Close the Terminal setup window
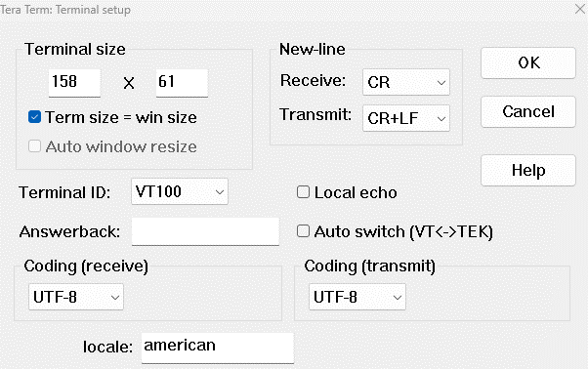This screenshot has height=369, width=588. coord(580,9)
